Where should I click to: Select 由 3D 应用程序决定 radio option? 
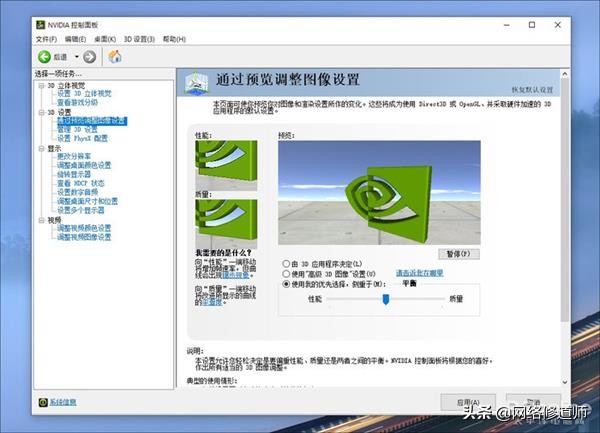point(287,262)
